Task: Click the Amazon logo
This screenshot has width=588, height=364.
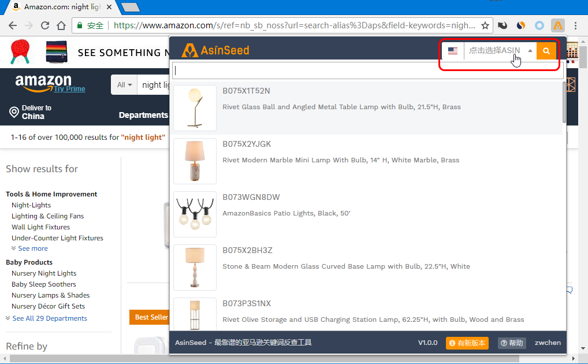Action: tap(43, 83)
